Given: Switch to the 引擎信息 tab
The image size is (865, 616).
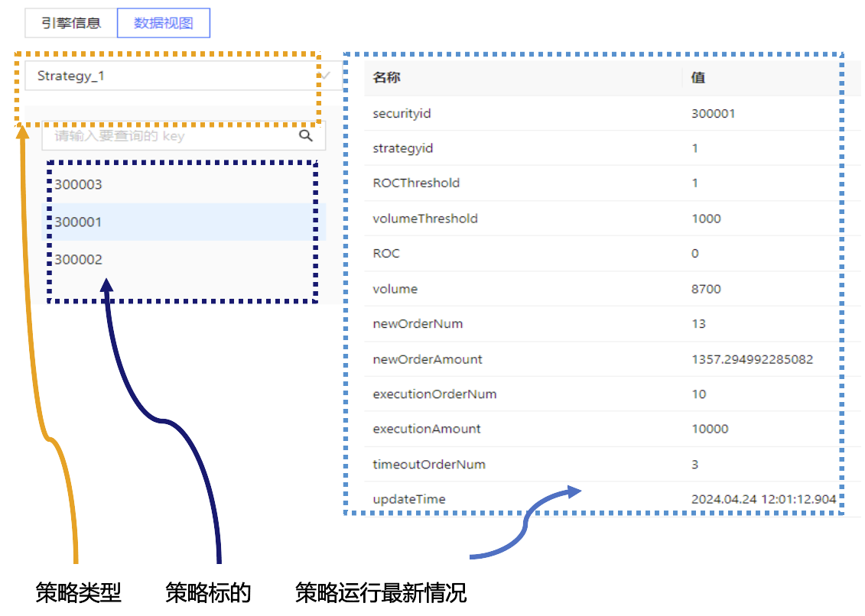Looking at the screenshot, I should pos(71,23).
